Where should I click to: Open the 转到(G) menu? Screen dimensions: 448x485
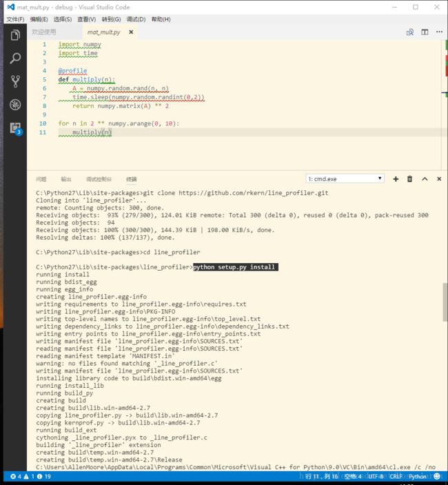pos(112,19)
